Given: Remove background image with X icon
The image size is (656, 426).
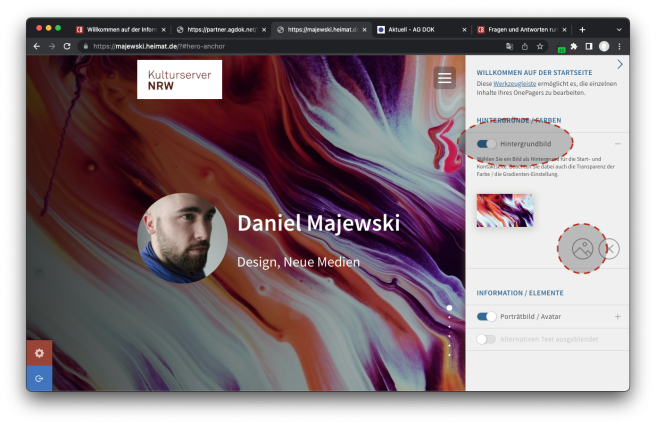Looking at the screenshot, I should click(610, 249).
